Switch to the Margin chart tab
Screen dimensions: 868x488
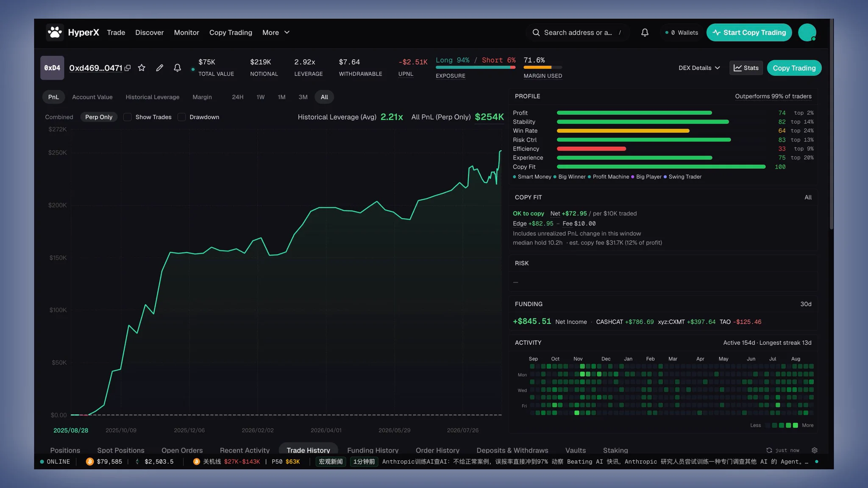click(202, 97)
